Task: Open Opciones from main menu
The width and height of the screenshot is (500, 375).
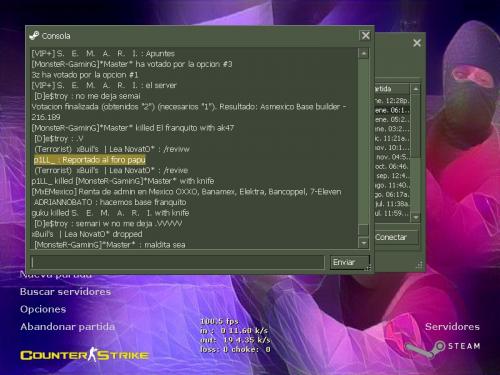Action: pyautogui.click(x=43, y=309)
